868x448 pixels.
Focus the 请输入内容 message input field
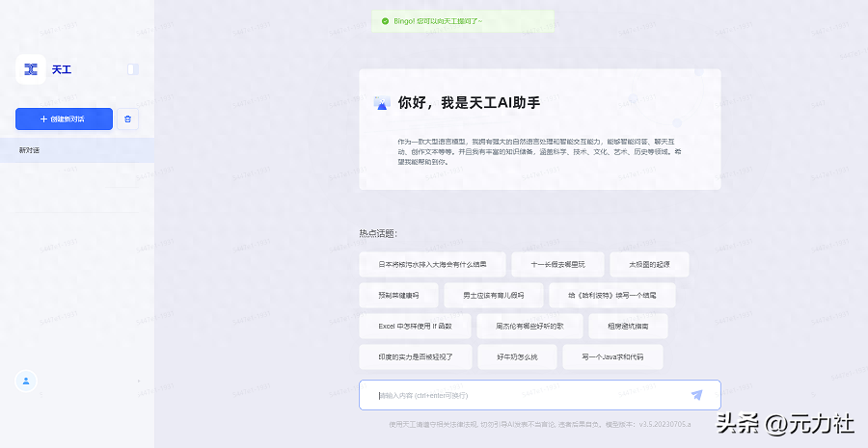pos(540,395)
